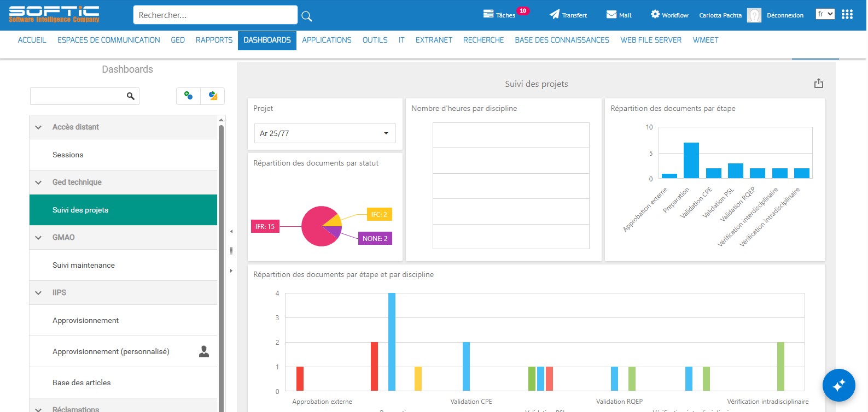Collapse the IIPS group chevron
Screen dimensions: 868x412
point(38,293)
